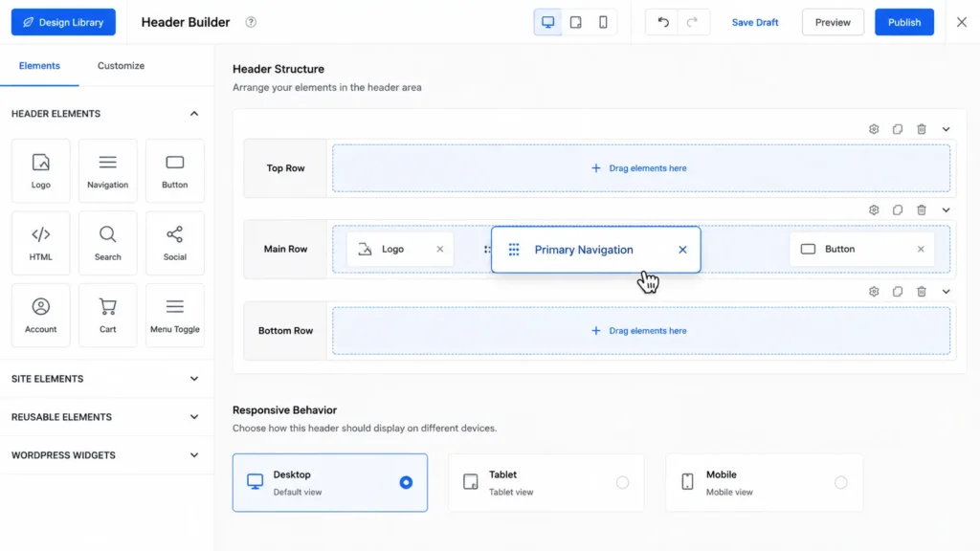Click the Bottom Row label

(x=285, y=330)
